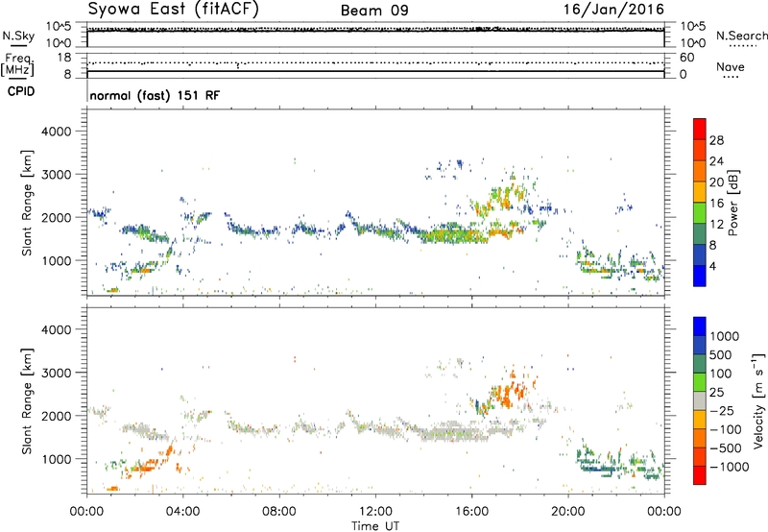
Task: Click the "16:00" time tick label
Action: (x=471, y=512)
